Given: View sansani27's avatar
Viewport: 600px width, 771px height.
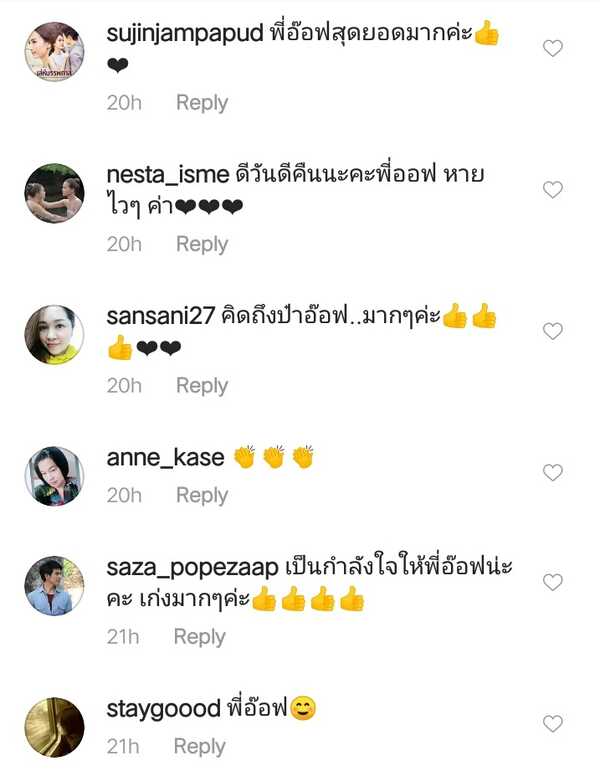Looking at the screenshot, I should pyautogui.click(x=54, y=334).
